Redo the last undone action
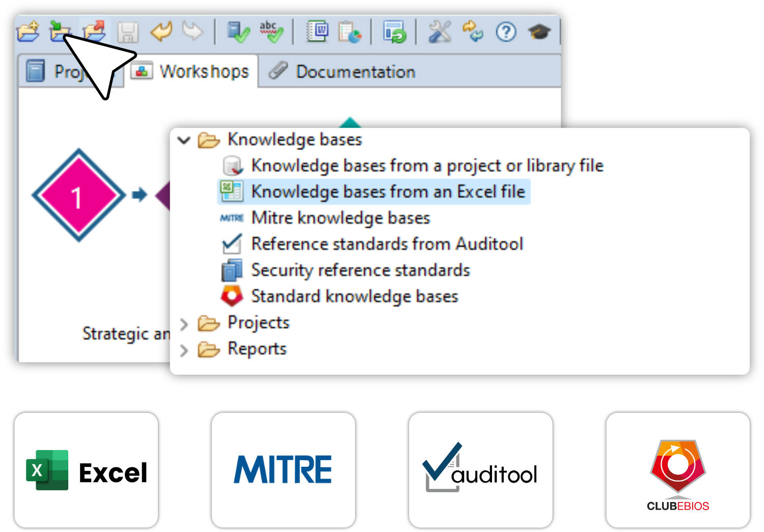 coord(193,32)
